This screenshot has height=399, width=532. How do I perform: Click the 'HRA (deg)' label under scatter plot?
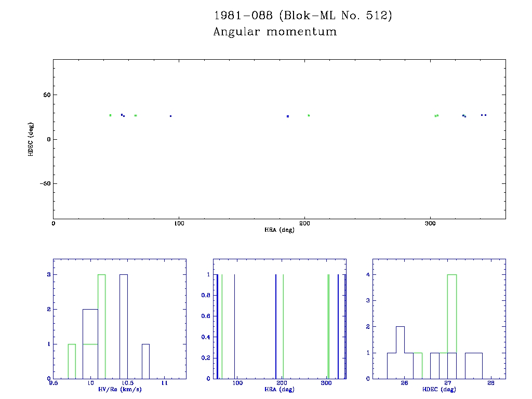279,230
